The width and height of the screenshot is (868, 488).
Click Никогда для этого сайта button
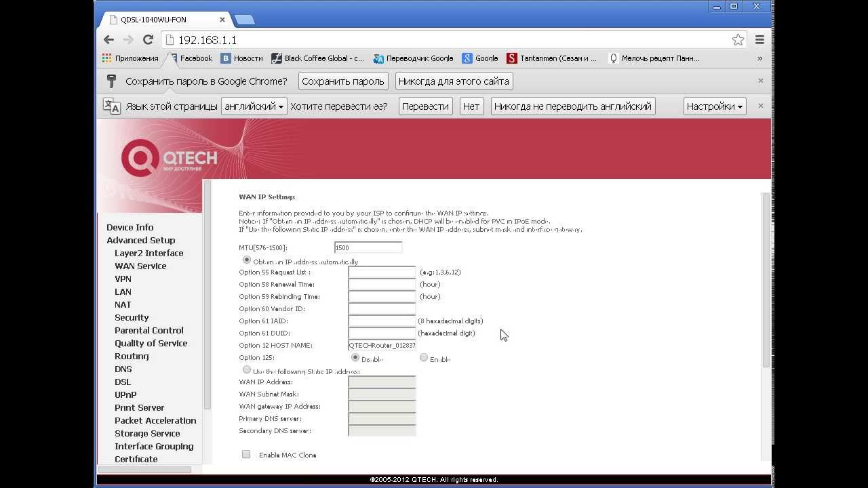pyautogui.click(x=454, y=81)
